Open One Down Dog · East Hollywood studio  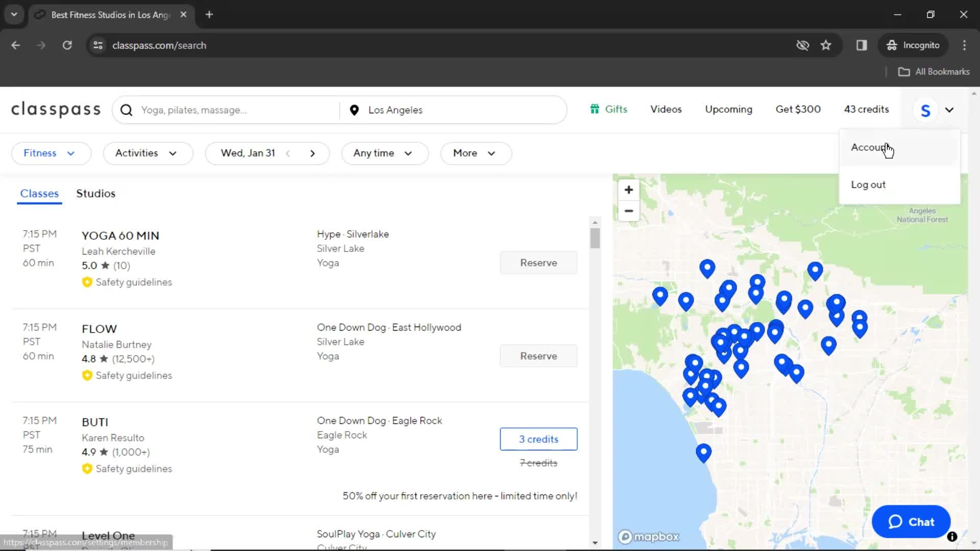[x=389, y=328]
